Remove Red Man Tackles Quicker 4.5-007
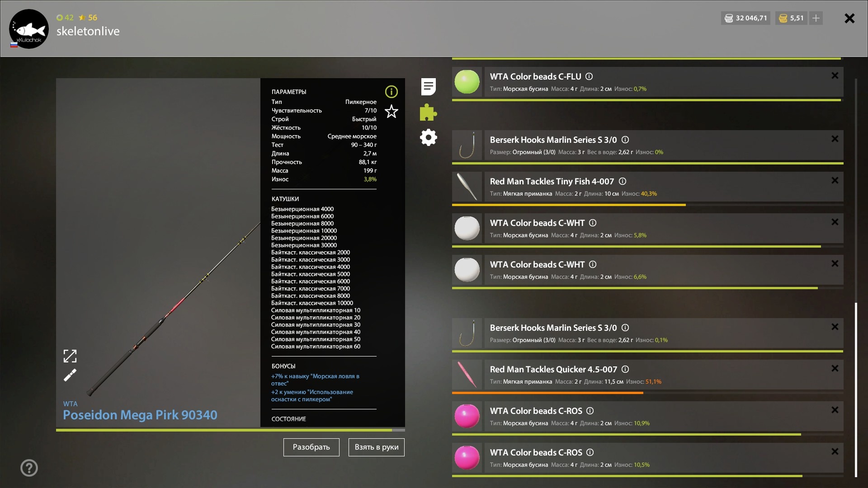The image size is (868, 488). tap(835, 368)
